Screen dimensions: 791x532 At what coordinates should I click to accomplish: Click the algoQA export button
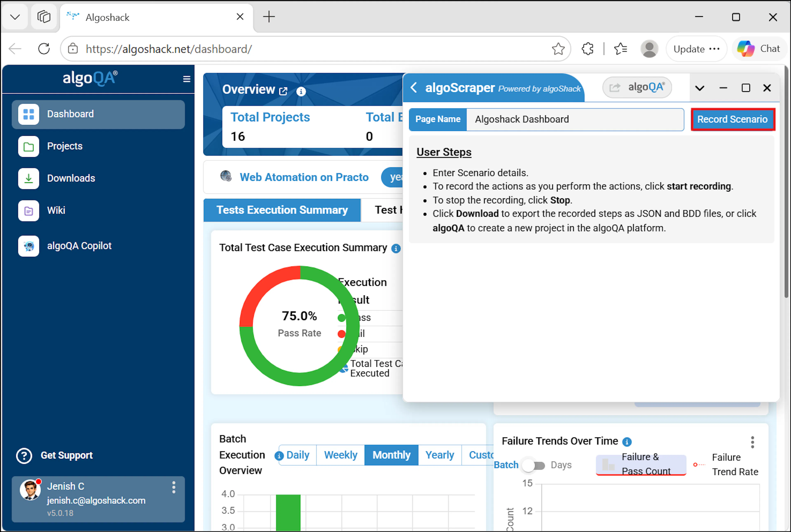637,88
